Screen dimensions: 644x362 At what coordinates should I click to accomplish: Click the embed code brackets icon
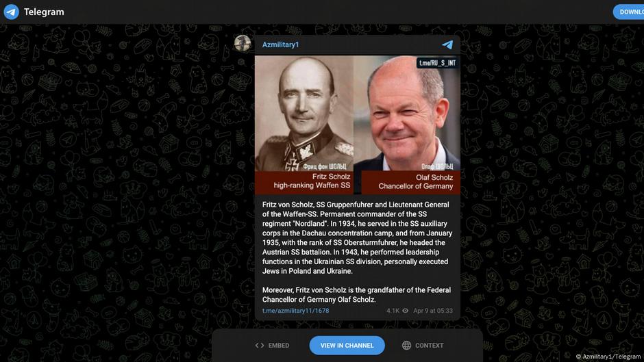(260, 346)
